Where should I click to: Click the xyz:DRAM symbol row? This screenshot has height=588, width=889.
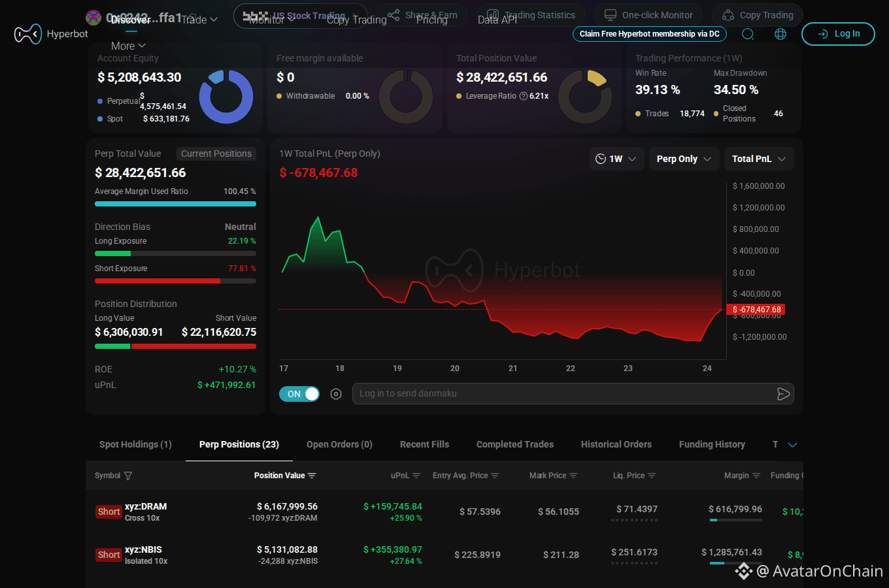(x=444, y=512)
